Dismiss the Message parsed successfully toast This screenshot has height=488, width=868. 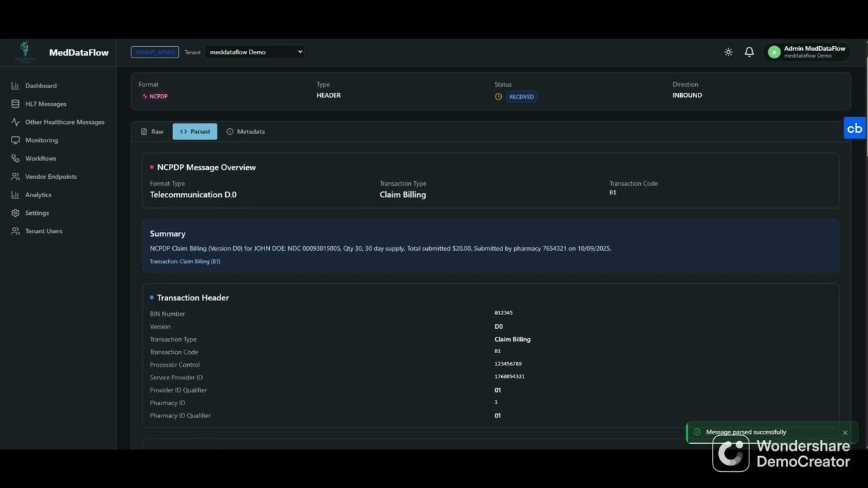pyautogui.click(x=845, y=433)
